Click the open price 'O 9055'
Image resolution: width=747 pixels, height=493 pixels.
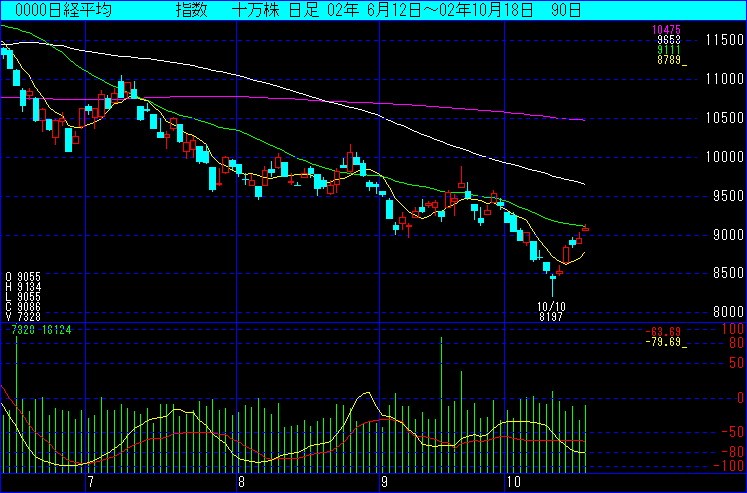click(x=23, y=277)
